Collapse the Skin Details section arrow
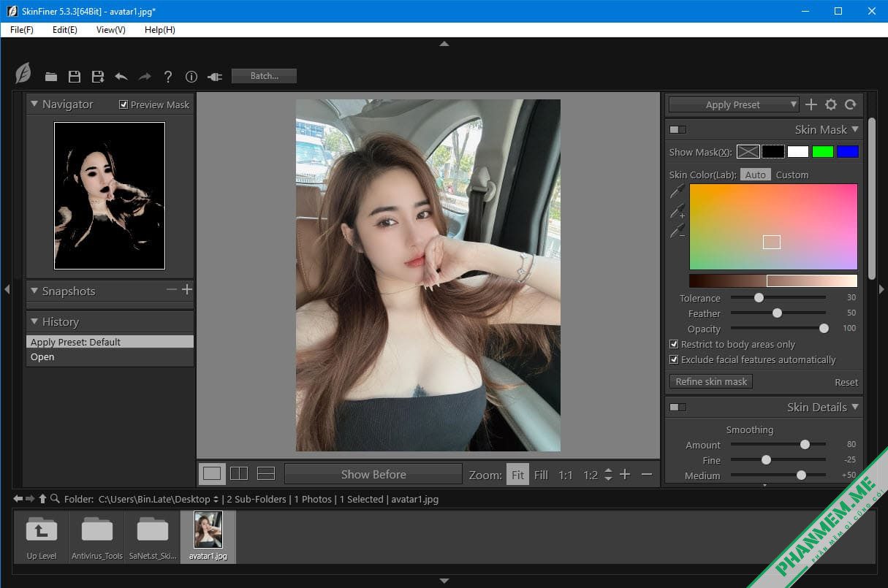This screenshot has width=888, height=588. point(855,407)
